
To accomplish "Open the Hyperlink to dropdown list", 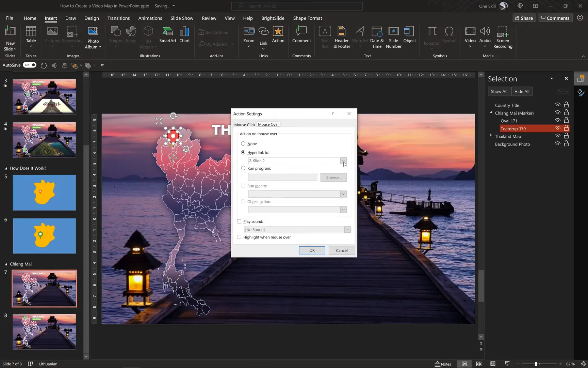I will (x=343, y=161).
